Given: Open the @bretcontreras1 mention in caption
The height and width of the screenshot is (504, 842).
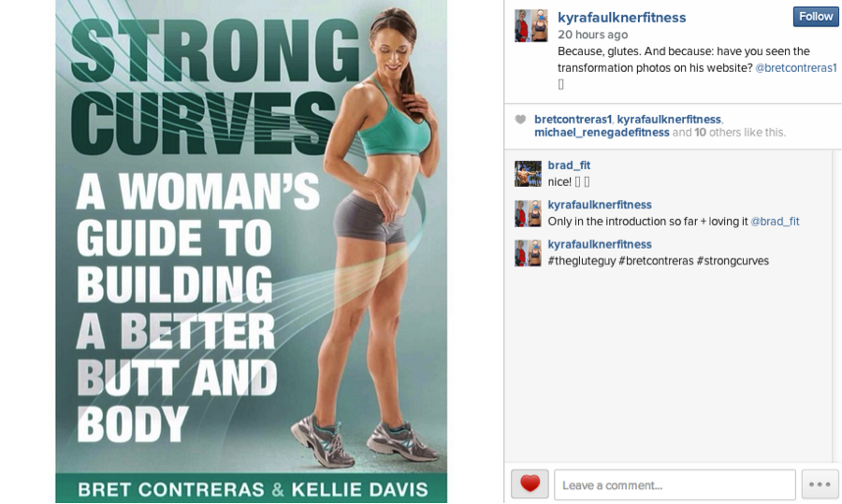Looking at the screenshot, I should (796, 67).
